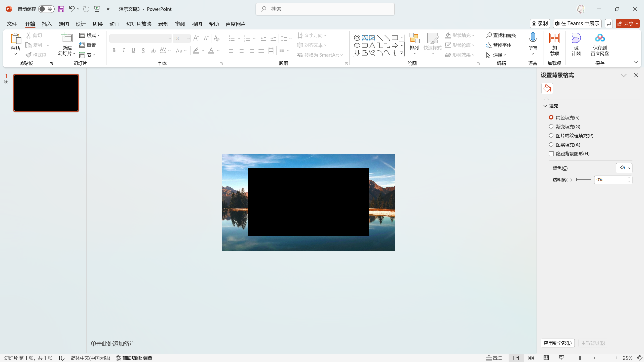Expand the shapes gallery more arrow
This screenshot has width=644, height=362.
pyautogui.click(x=402, y=53)
